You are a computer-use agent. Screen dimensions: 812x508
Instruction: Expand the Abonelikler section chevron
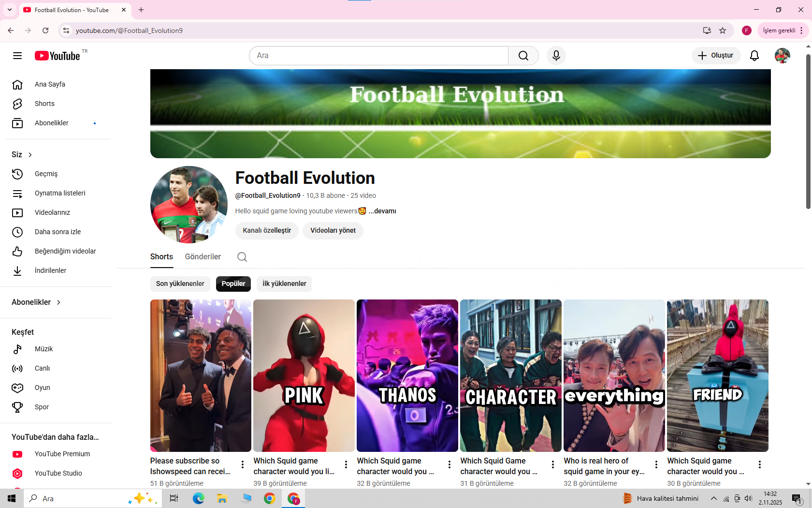tap(58, 302)
